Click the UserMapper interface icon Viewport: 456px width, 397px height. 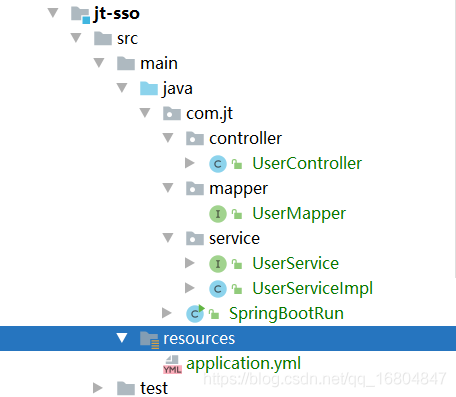(218, 214)
